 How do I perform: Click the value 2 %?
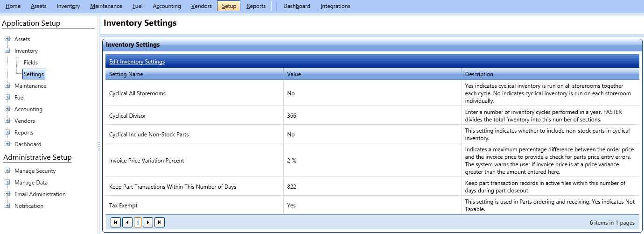tap(292, 161)
